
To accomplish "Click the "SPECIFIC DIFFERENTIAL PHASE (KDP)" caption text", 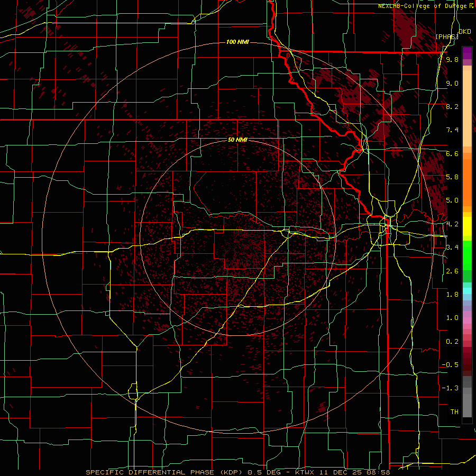I will pyautogui.click(x=166, y=472).
